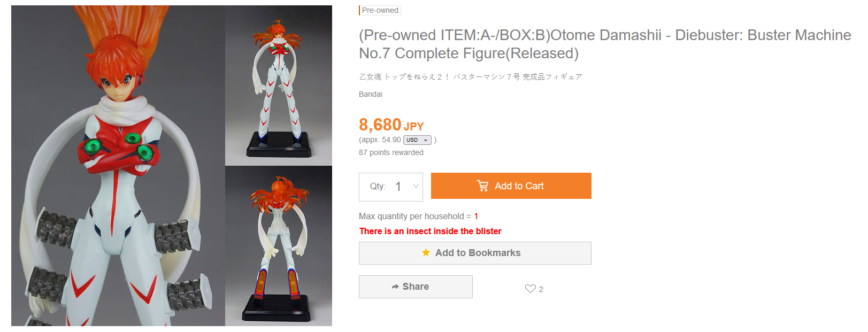Click the shopping cart icon
This screenshot has height=332, width=868.
pos(482,186)
